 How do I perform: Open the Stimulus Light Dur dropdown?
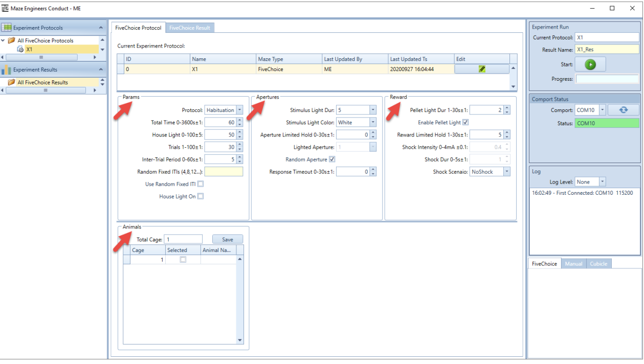(x=373, y=110)
